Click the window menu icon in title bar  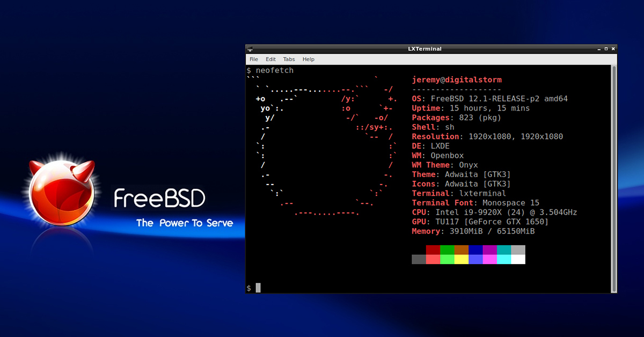(251, 49)
